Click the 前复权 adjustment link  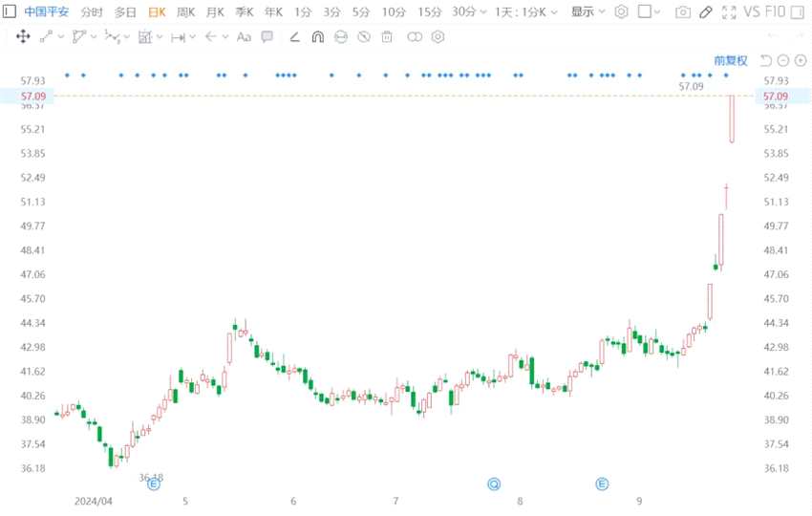[731, 60]
